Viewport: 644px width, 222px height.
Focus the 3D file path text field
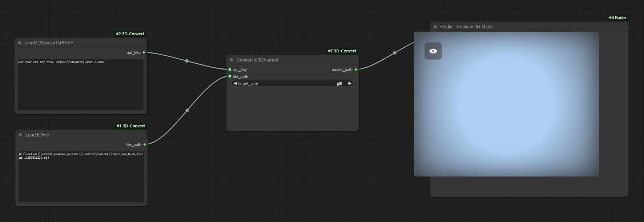pos(81,177)
